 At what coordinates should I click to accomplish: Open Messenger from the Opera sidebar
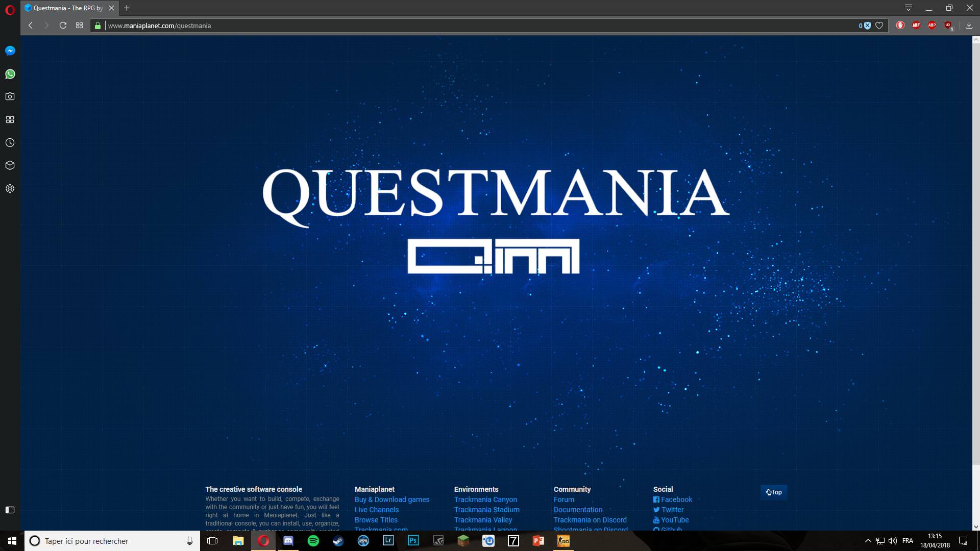coord(10,51)
